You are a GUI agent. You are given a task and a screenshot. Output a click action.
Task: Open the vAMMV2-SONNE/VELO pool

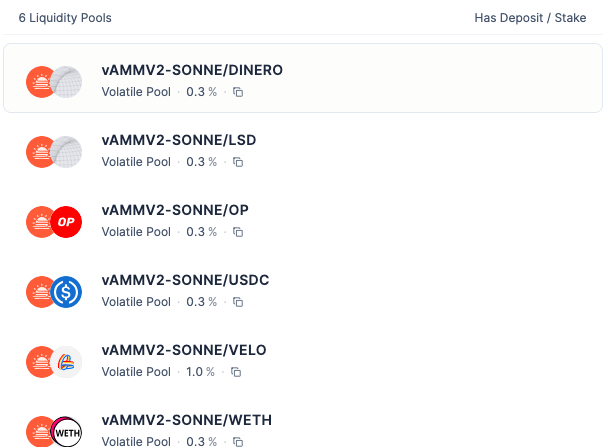184,350
